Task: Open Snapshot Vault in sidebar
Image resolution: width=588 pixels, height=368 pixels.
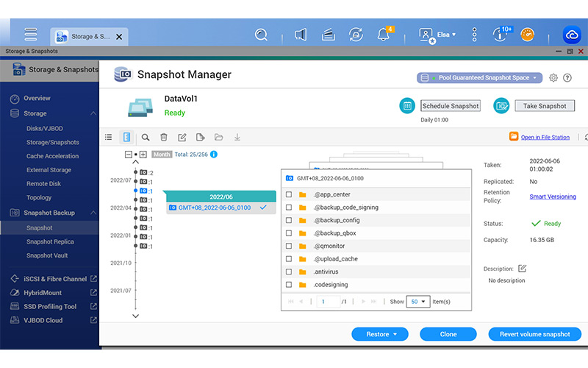Action: pos(47,255)
